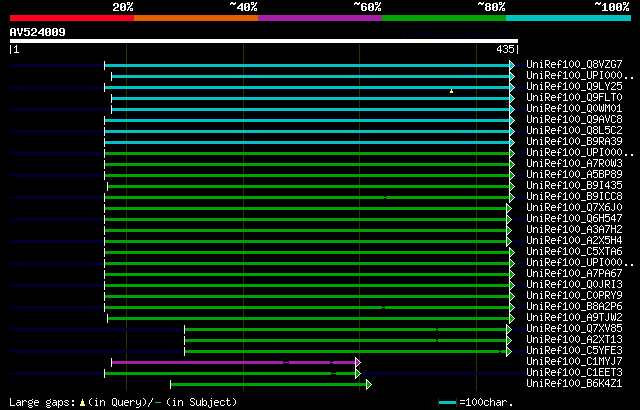Select the UniRef100_C1EET3 label

click(574, 373)
